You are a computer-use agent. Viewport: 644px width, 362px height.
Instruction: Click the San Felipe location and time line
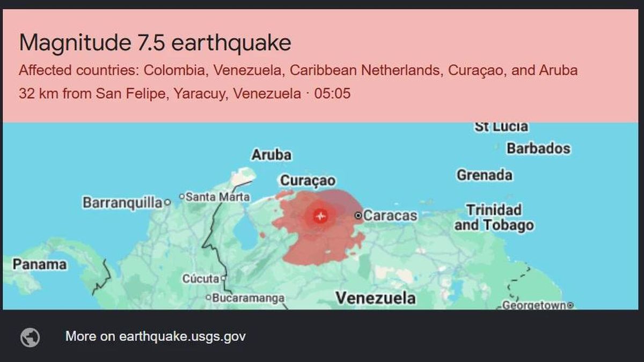click(185, 94)
